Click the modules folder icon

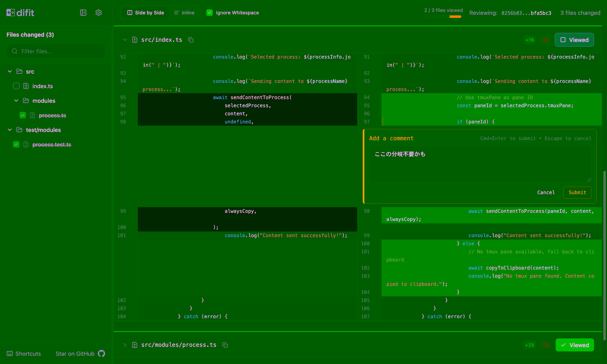click(26, 101)
